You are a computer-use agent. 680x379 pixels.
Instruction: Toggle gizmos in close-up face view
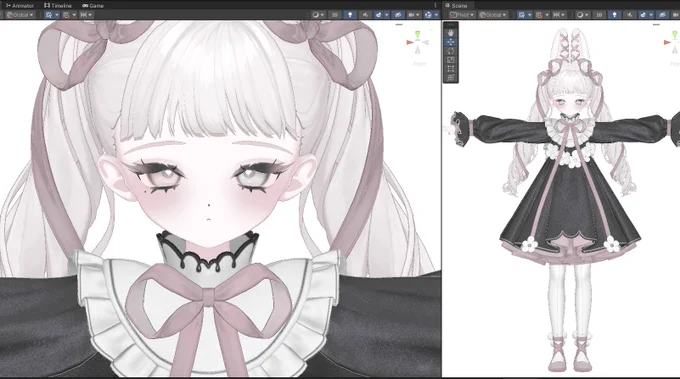pyautogui.click(x=428, y=15)
